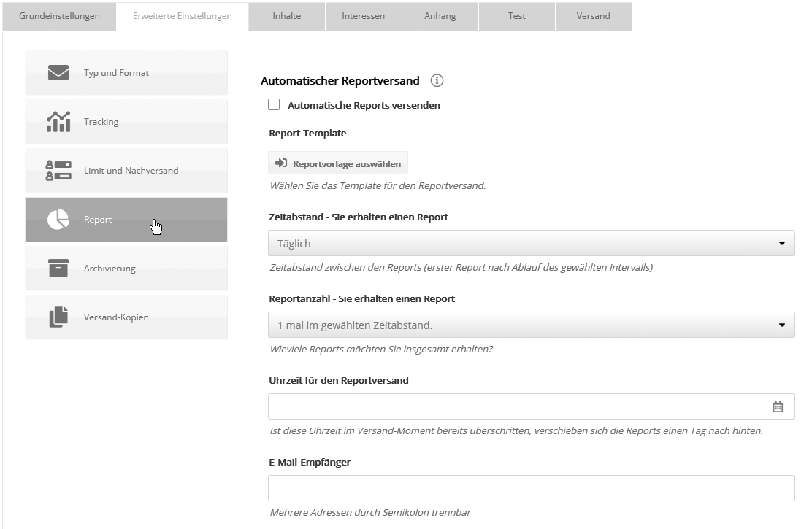The image size is (812, 529).
Task: Focus the Uhrzeit für den Reportversand field
Action: pos(518,407)
